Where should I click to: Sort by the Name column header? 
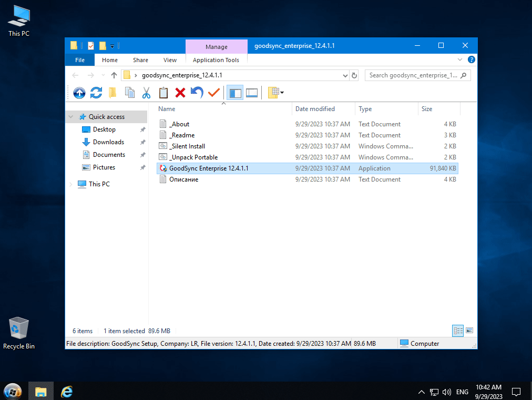224,109
